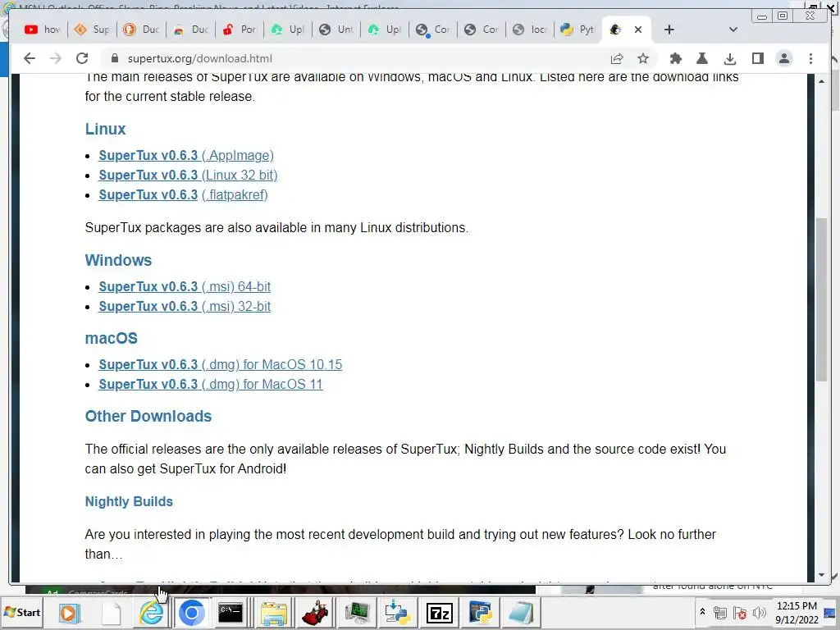840x630 pixels.
Task: Open the monitor app taskbar icon
Action: (x=358, y=613)
